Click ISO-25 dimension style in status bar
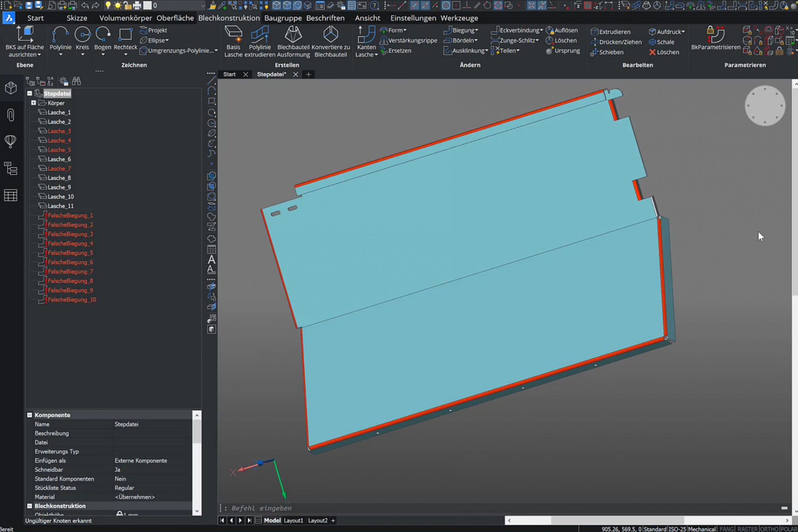798x532 pixels. click(x=677, y=529)
